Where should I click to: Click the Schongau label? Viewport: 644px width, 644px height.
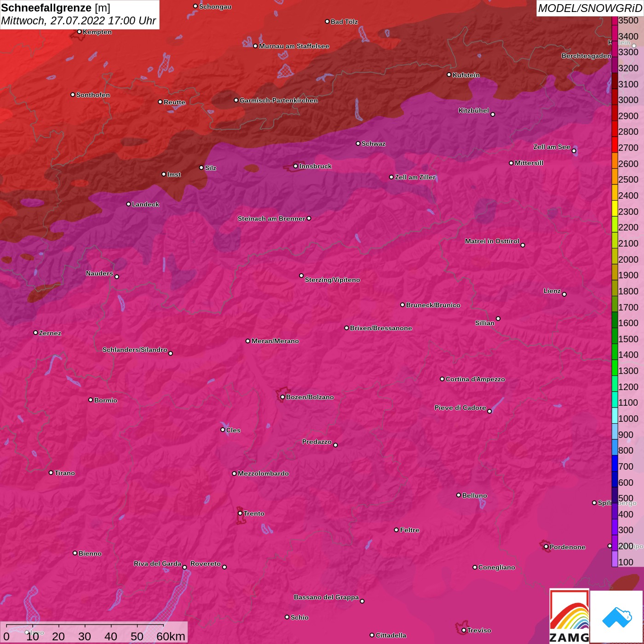tap(215, 6)
